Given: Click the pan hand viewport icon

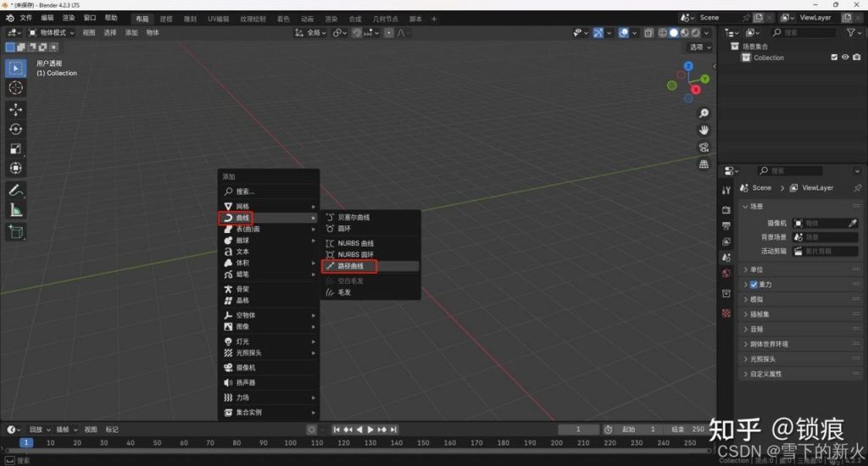Looking at the screenshot, I should tap(704, 130).
